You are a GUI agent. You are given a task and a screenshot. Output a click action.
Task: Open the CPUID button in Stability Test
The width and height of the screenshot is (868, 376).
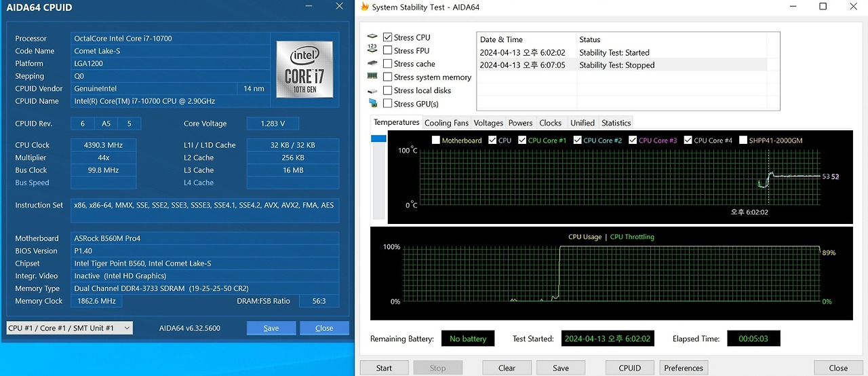click(630, 368)
